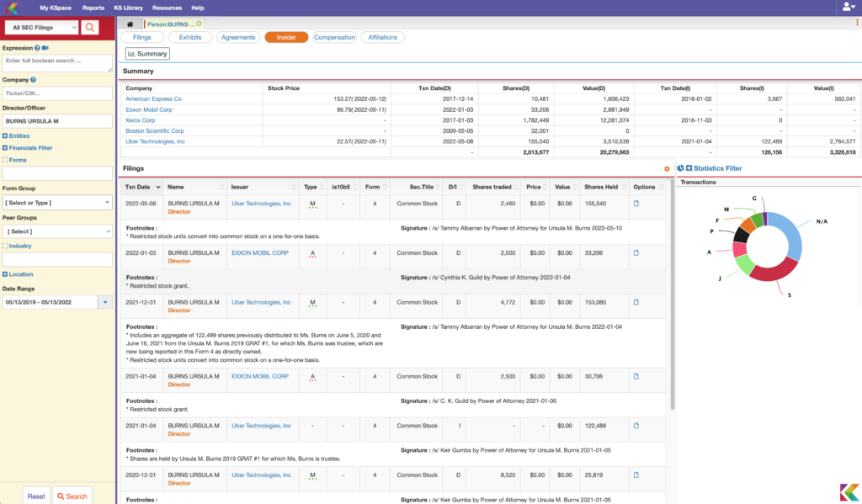Toggle sort order on the Txn Date column
This screenshot has height=504, width=862.
point(157,187)
